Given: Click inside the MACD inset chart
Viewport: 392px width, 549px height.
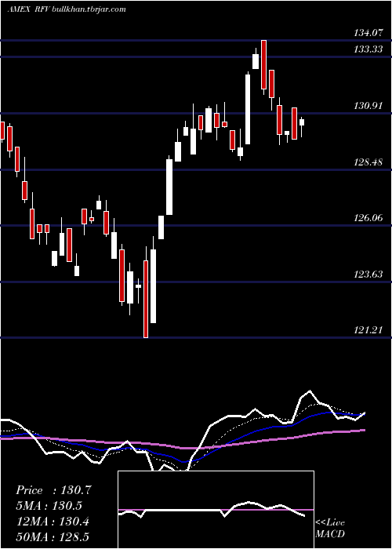Looking at the screenshot, I should [x=216, y=510].
